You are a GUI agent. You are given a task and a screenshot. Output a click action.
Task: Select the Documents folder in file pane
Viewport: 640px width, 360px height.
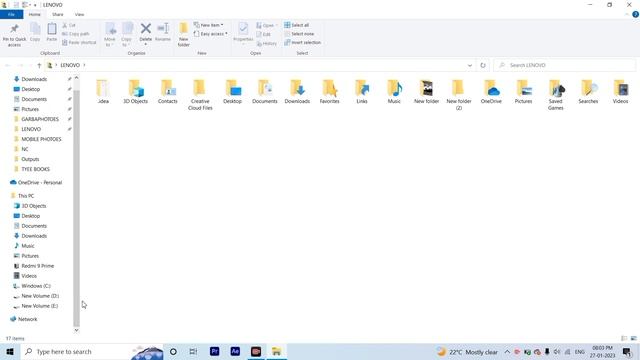click(x=265, y=91)
